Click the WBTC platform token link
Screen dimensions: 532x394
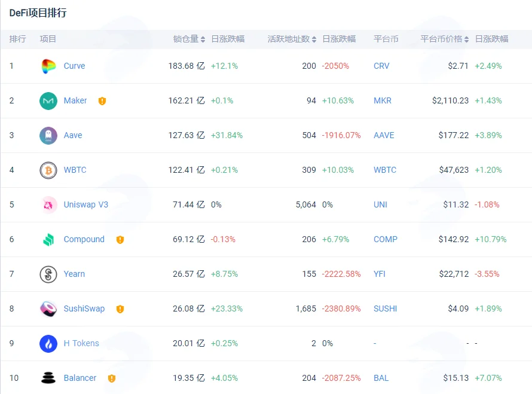pos(385,170)
